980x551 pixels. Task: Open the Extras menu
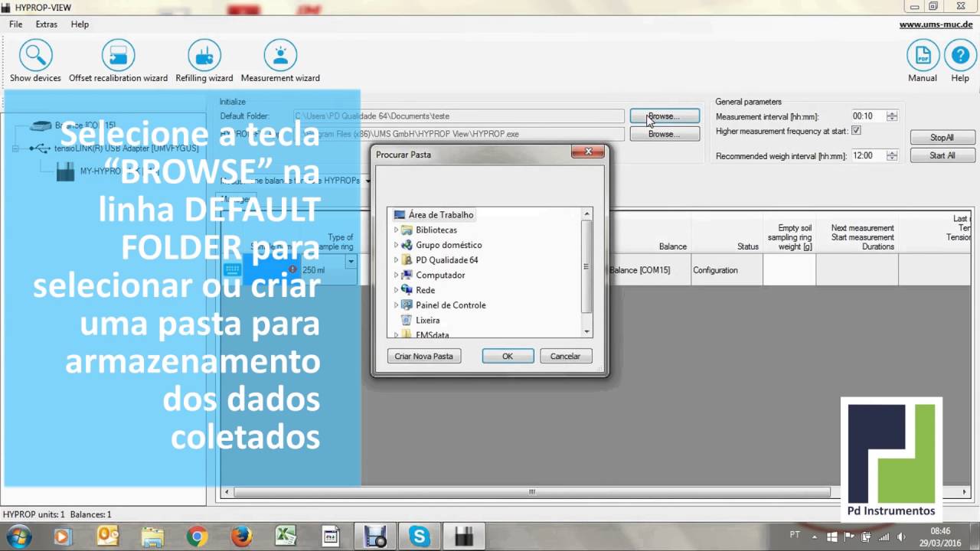47,24
